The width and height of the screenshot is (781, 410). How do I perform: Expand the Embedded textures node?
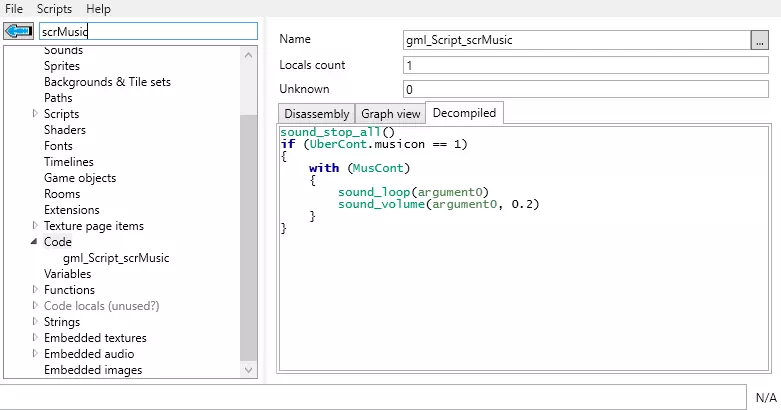35,338
